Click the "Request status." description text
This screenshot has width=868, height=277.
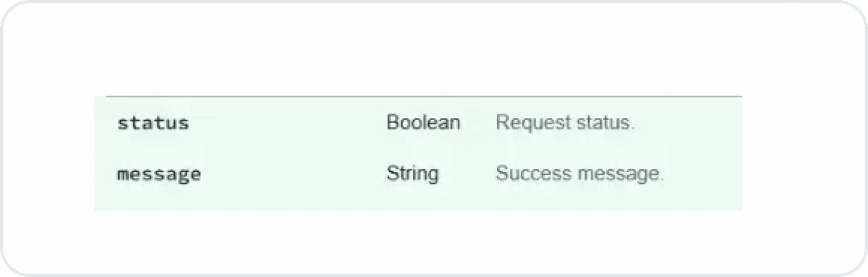(x=565, y=123)
